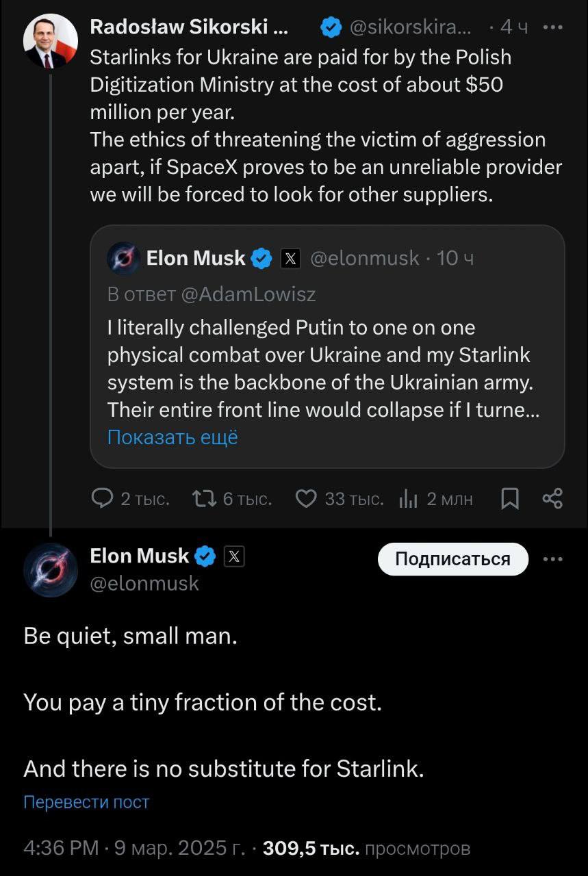Image resolution: width=588 pixels, height=876 pixels.
Task: Open Elon Musk's avatar in reply
Action: click(x=51, y=570)
